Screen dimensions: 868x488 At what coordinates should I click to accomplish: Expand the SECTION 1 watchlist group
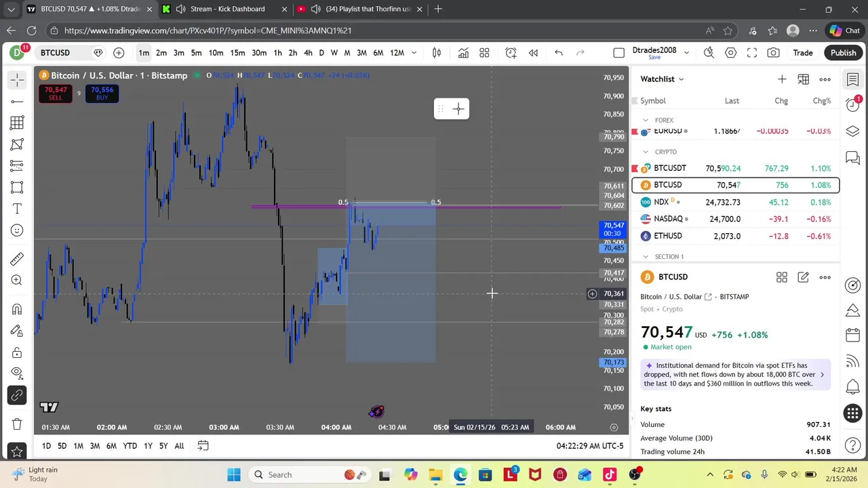pos(646,257)
